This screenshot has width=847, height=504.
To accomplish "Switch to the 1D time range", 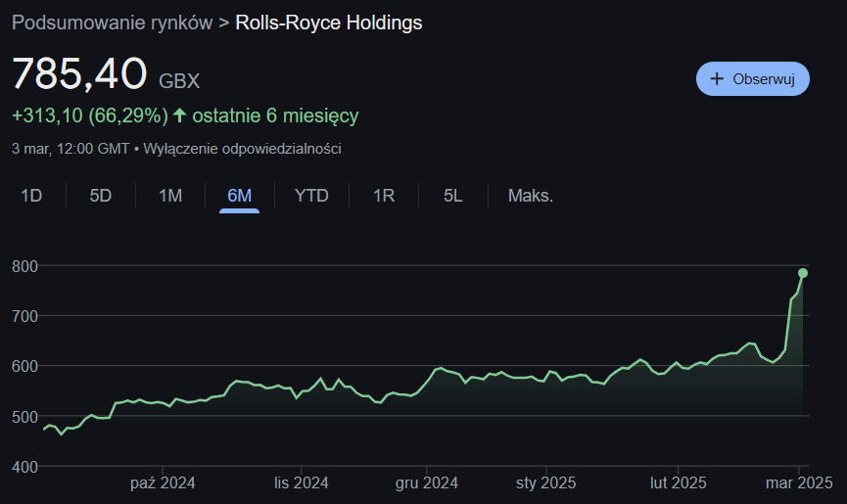I will click(31, 196).
